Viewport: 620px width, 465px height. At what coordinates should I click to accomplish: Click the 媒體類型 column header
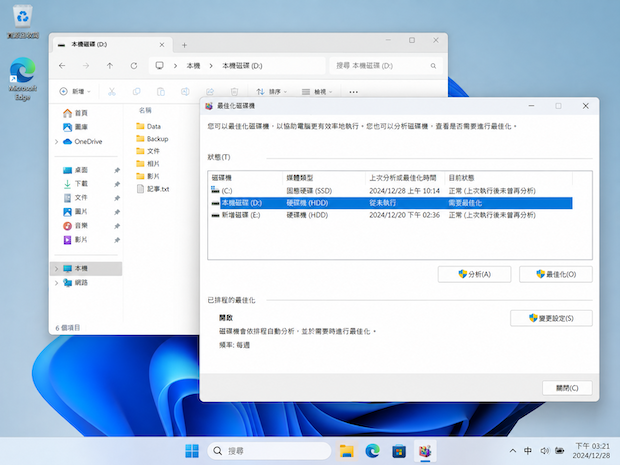(x=324, y=178)
